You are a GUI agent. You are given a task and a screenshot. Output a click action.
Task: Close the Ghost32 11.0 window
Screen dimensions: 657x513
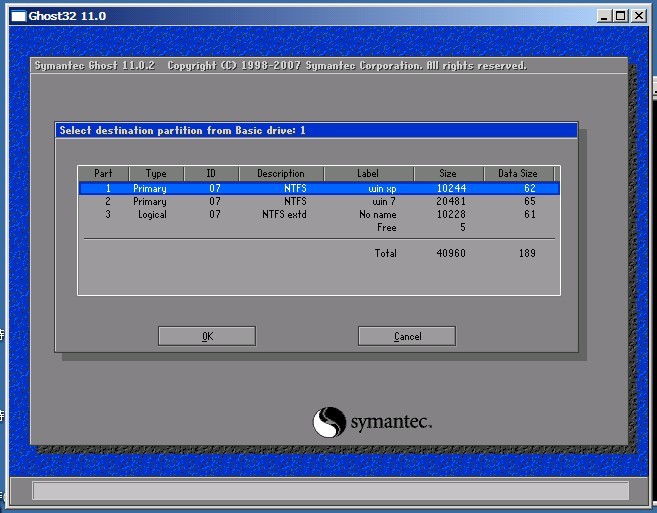click(x=639, y=16)
